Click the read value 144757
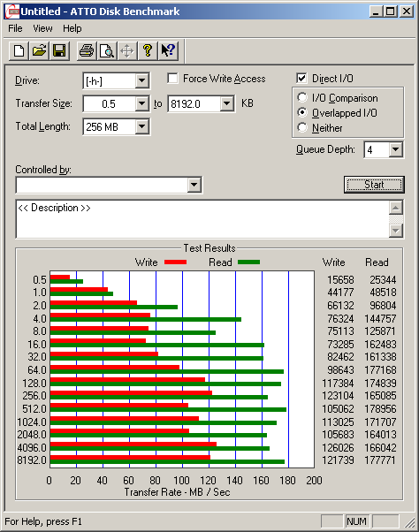 point(380,319)
